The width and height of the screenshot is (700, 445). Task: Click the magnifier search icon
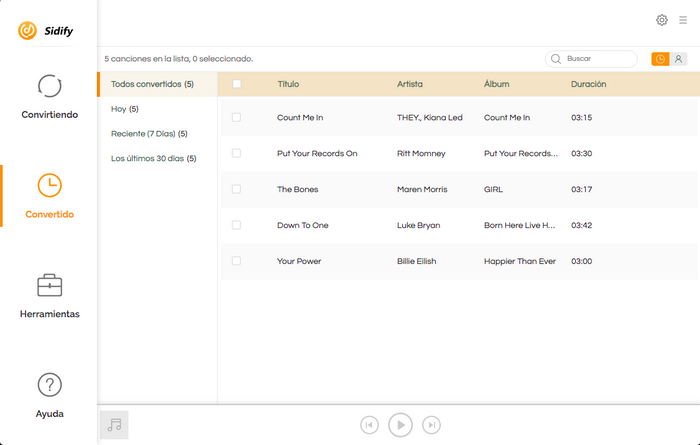(556, 59)
